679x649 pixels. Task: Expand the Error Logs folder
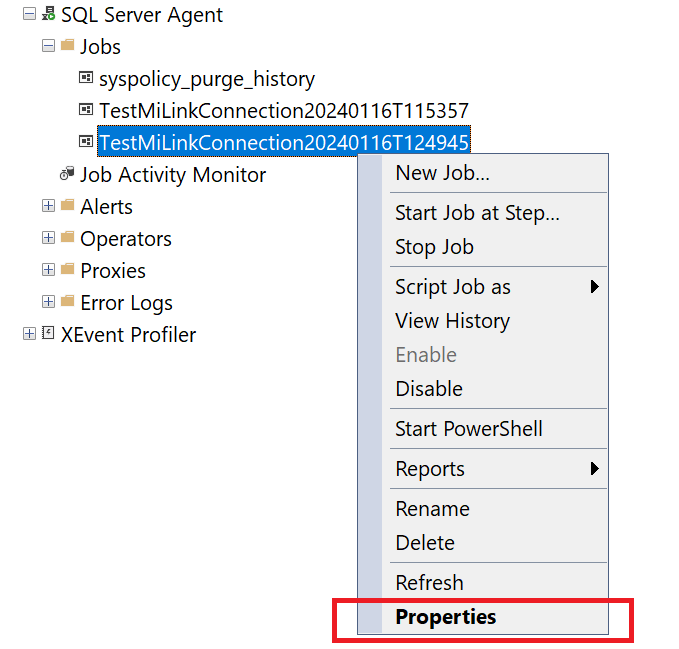tap(48, 302)
